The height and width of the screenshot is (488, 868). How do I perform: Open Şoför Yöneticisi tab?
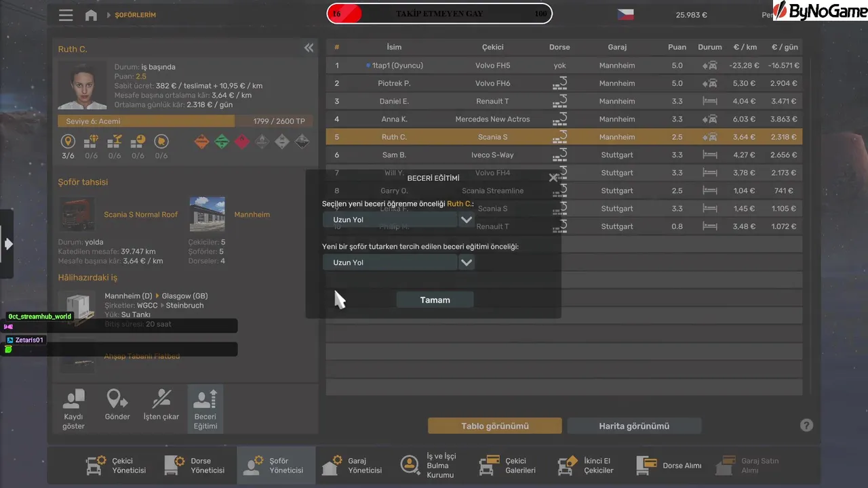point(276,466)
